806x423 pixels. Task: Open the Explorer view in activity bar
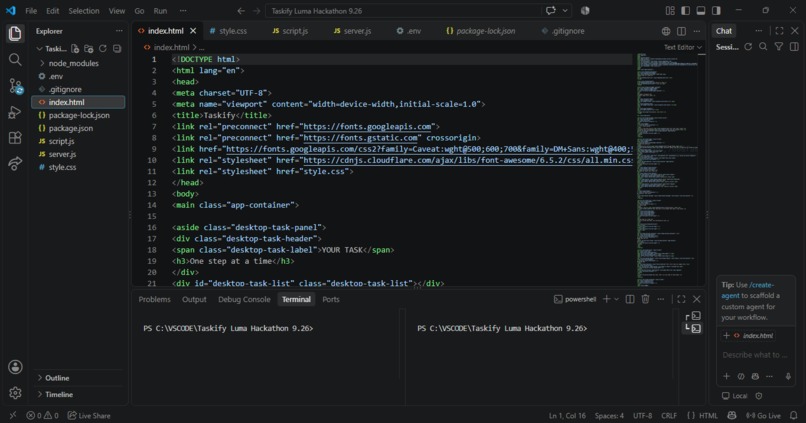[15, 33]
